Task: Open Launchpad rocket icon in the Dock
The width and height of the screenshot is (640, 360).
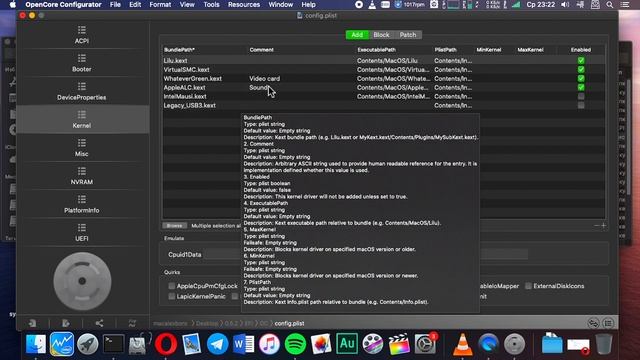Action: point(88,344)
